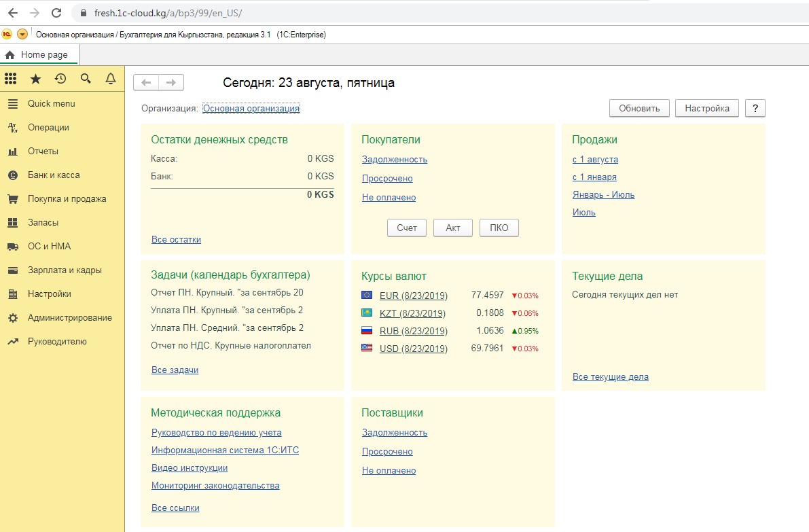Open the Настройка button
This screenshot has width=809, height=532.
pyautogui.click(x=706, y=109)
